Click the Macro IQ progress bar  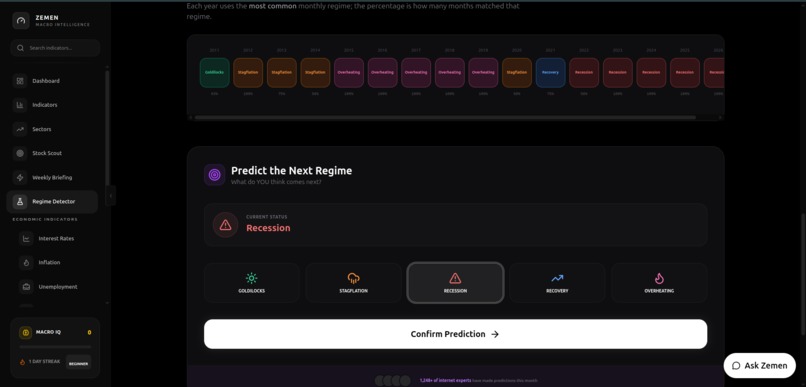55,347
